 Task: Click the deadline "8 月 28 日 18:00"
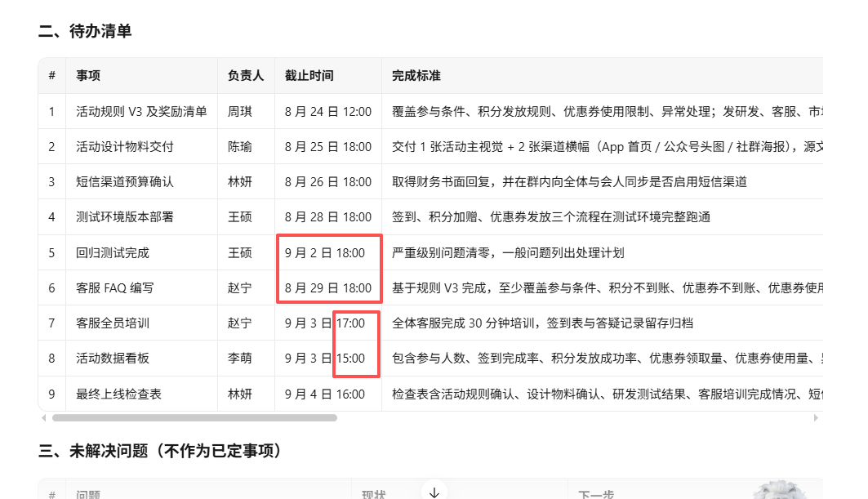pos(328,217)
